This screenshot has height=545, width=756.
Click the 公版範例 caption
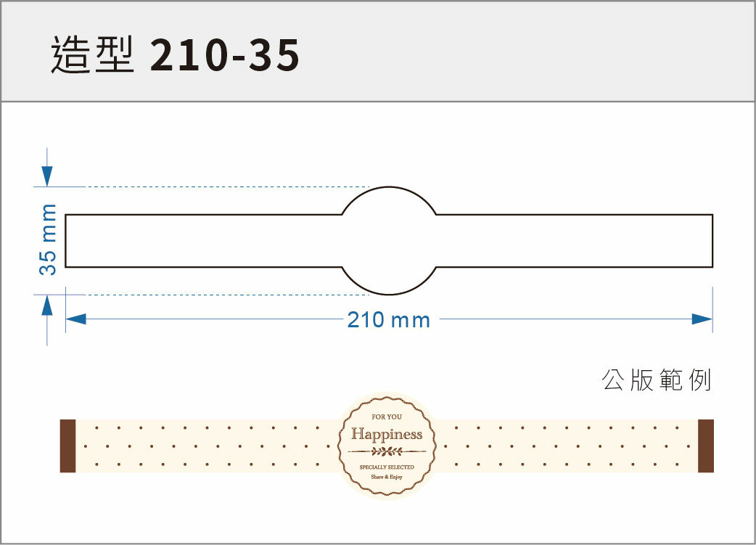click(656, 380)
